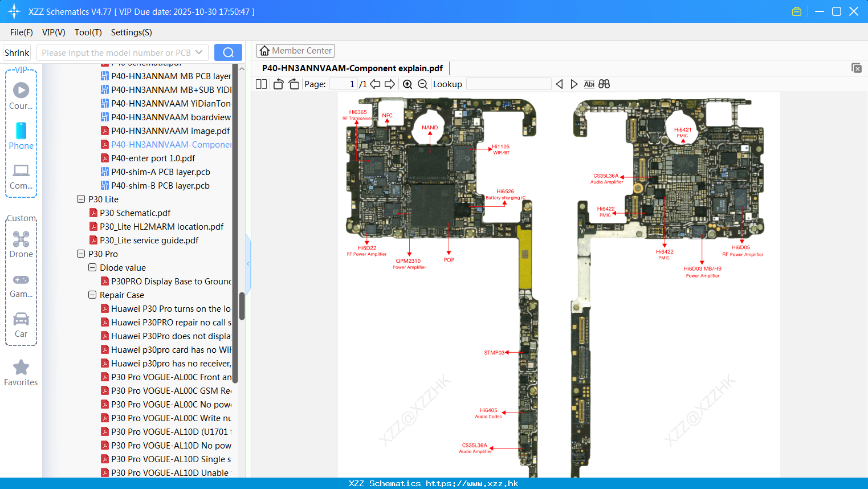Rotate page clockwise
The image size is (868, 489).
(294, 84)
